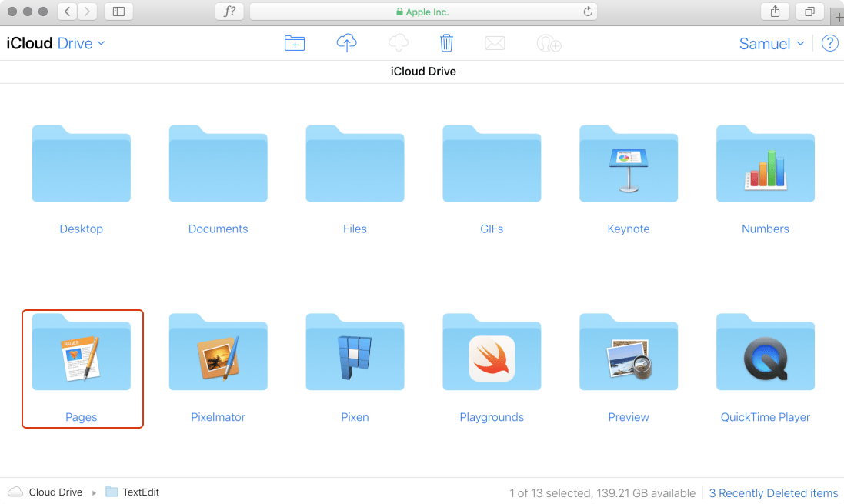Open the Pixelmator folder
Screen dimensions: 844x504
(218, 352)
